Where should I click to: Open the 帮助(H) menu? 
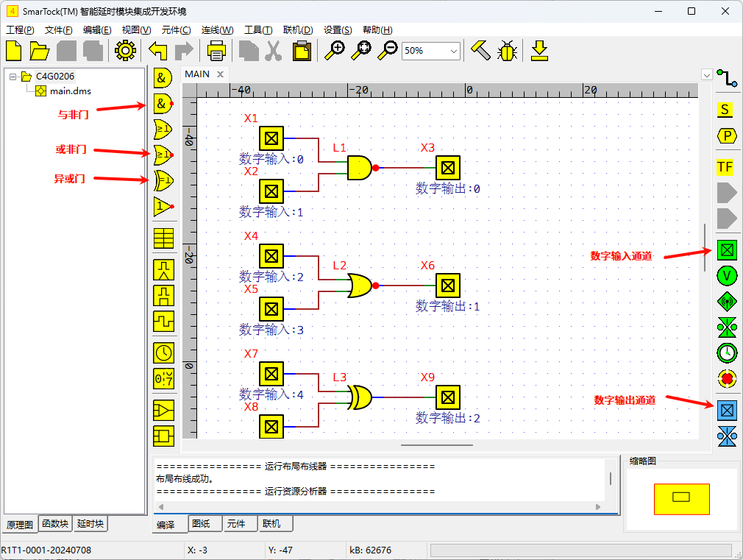tap(377, 30)
